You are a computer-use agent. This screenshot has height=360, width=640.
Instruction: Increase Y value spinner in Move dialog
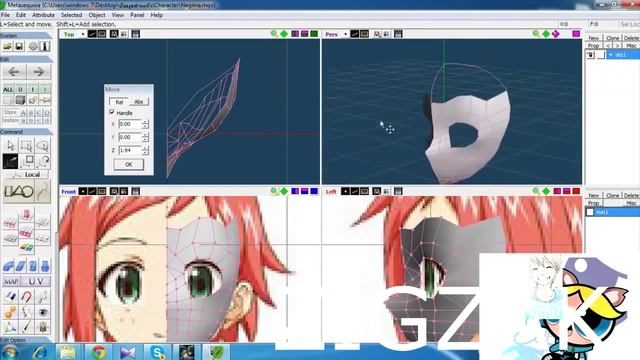pos(145,134)
